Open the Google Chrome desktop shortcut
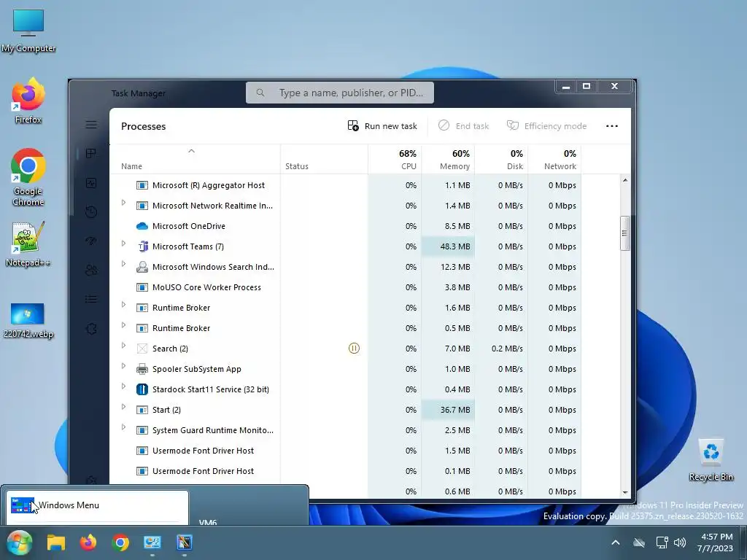 click(28, 177)
